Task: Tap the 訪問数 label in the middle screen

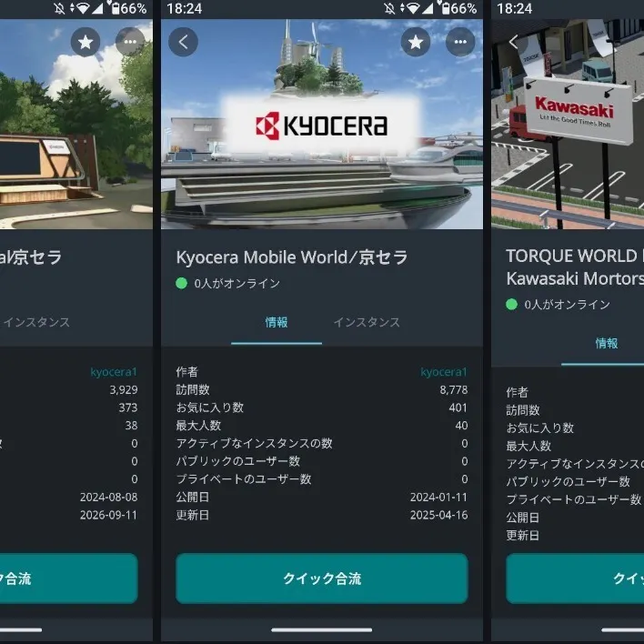Action: [x=193, y=390]
